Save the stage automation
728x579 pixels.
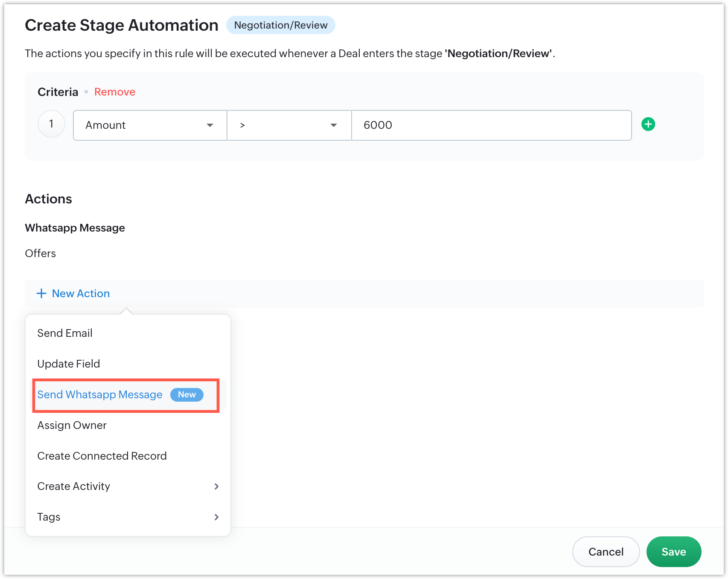click(673, 552)
